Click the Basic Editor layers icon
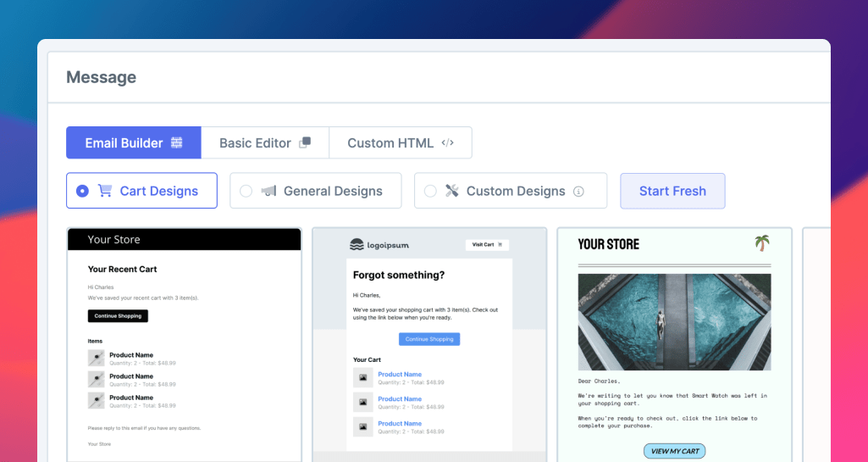Screen dimensions: 868x462 [x=305, y=143]
